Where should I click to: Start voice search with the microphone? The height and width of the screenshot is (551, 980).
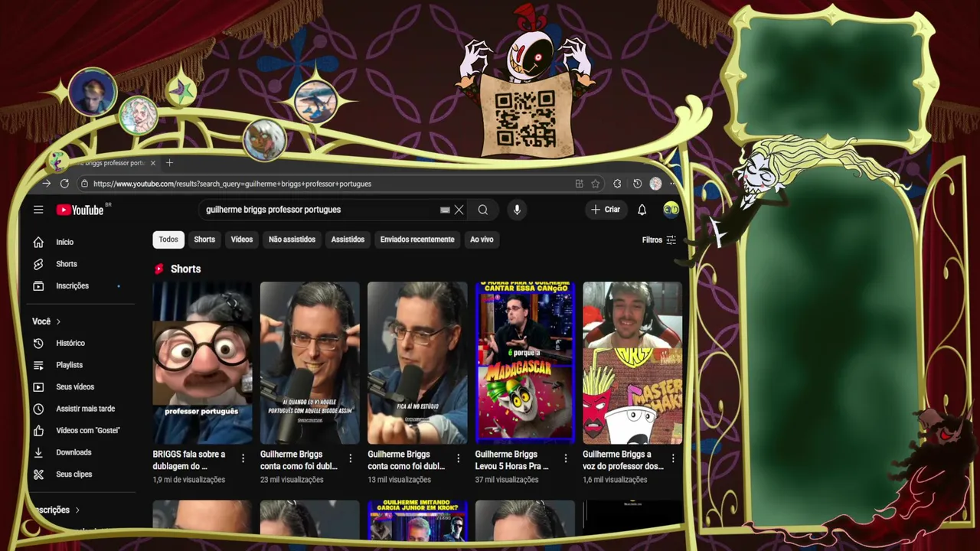click(x=517, y=210)
